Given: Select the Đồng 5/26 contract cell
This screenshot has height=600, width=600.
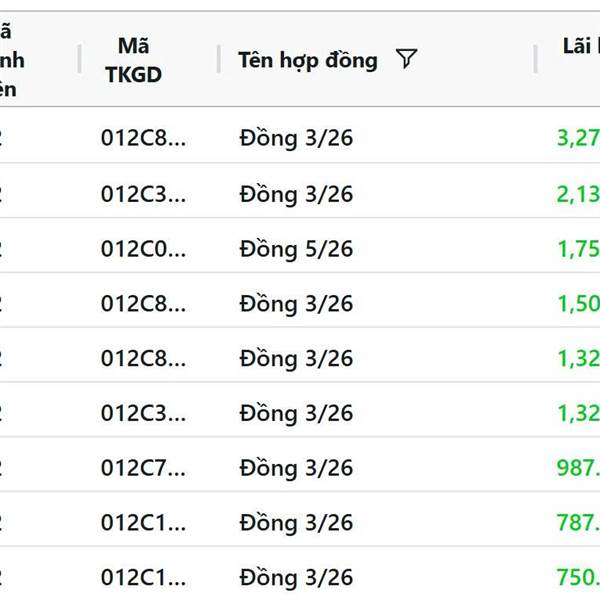Looking at the screenshot, I should pyautogui.click(x=296, y=248).
